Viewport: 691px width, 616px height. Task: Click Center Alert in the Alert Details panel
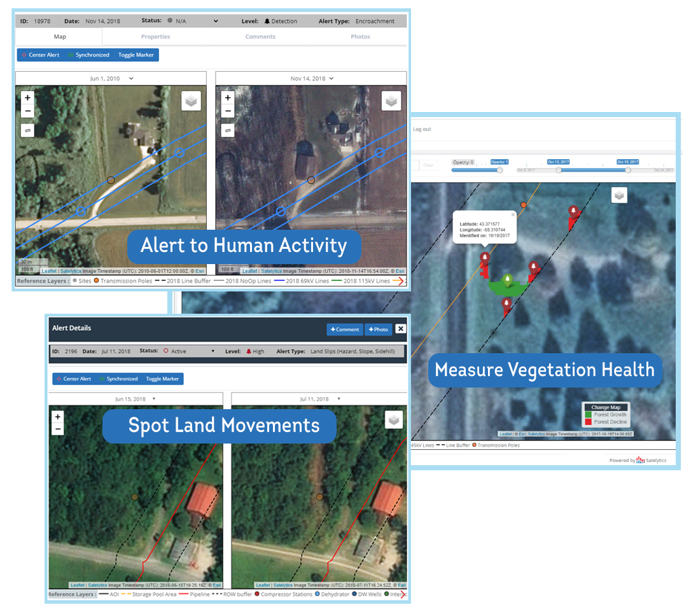pyautogui.click(x=74, y=379)
